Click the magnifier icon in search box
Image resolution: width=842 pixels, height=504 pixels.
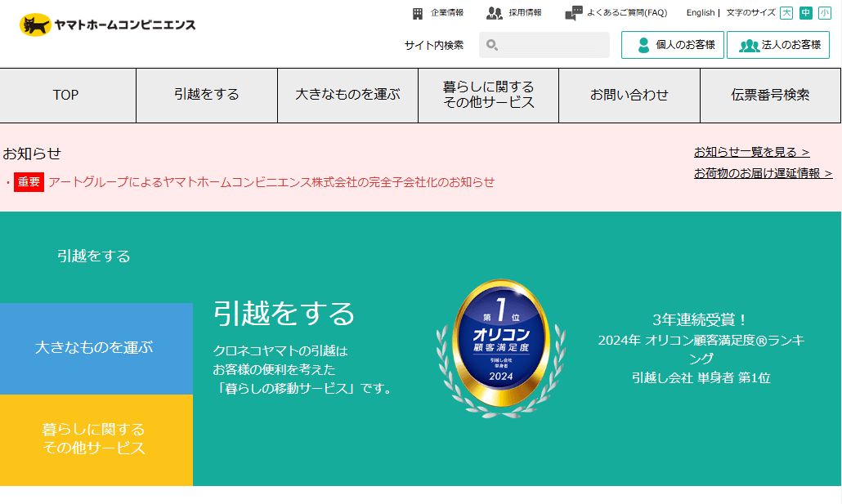pos(492,45)
